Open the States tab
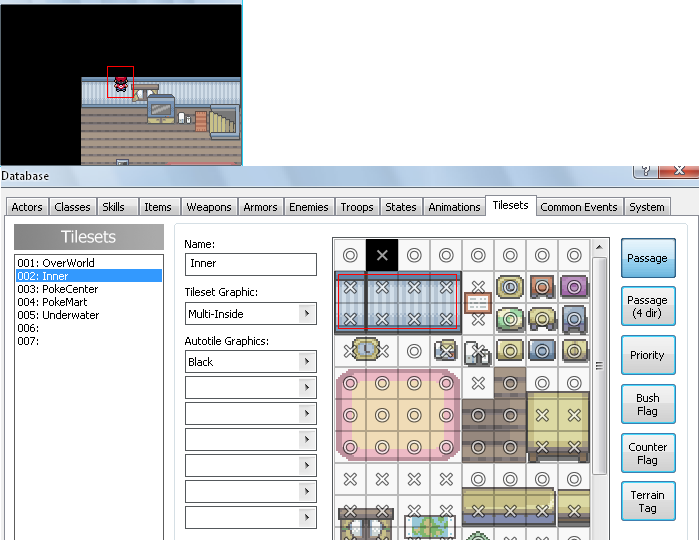 coord(400,207)
